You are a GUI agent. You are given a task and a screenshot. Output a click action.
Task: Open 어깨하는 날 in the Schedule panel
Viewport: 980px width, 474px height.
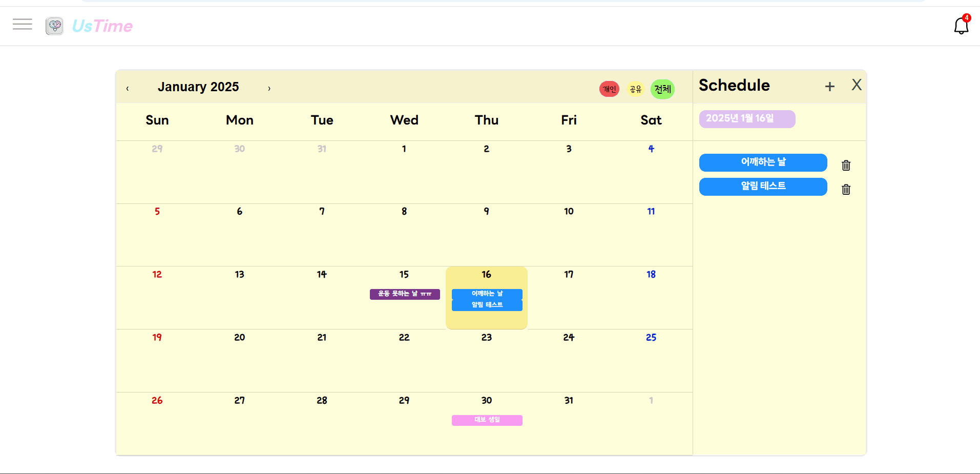[x=763, y=162]
